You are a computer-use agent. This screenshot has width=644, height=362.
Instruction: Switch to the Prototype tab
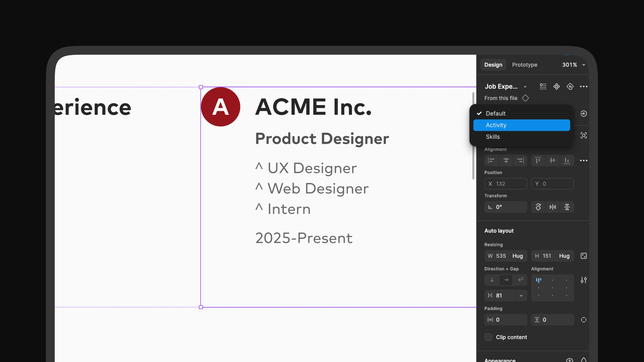coord(525,65)
